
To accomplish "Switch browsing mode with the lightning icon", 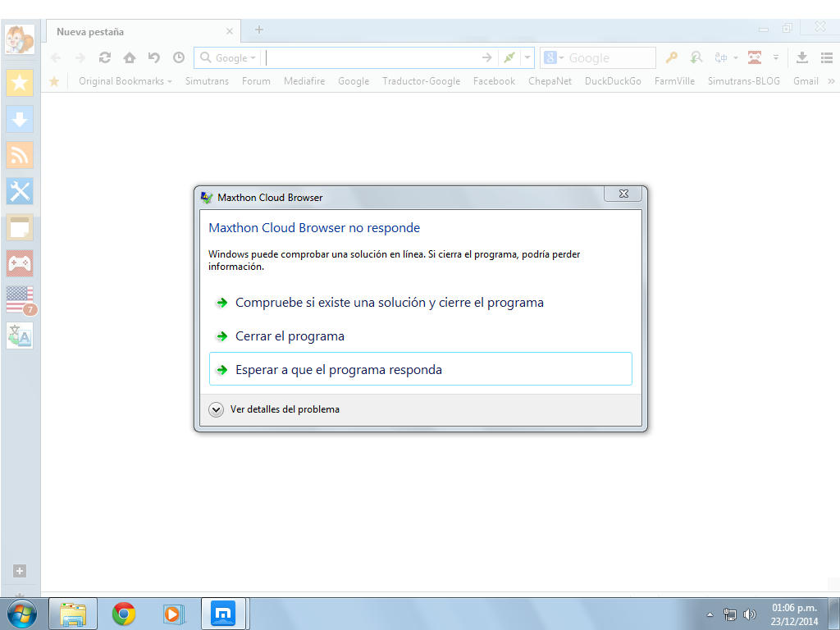I will 509,57.
